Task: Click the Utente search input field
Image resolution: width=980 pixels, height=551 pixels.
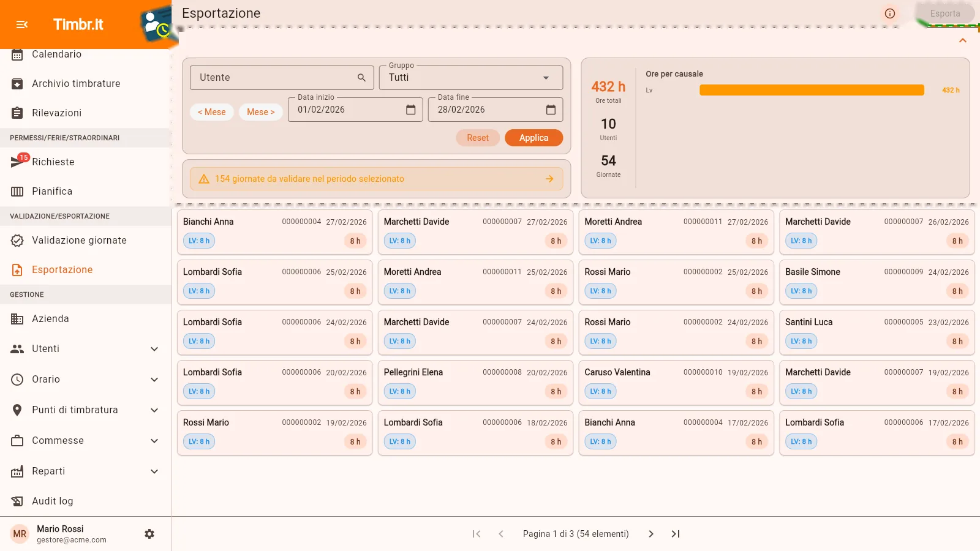Action: click(x=282, y=78)
